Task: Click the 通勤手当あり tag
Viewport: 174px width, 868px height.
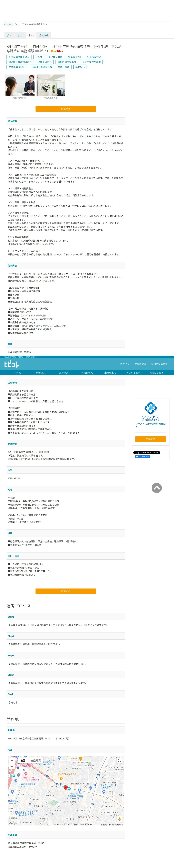Action: click(45, 62)
